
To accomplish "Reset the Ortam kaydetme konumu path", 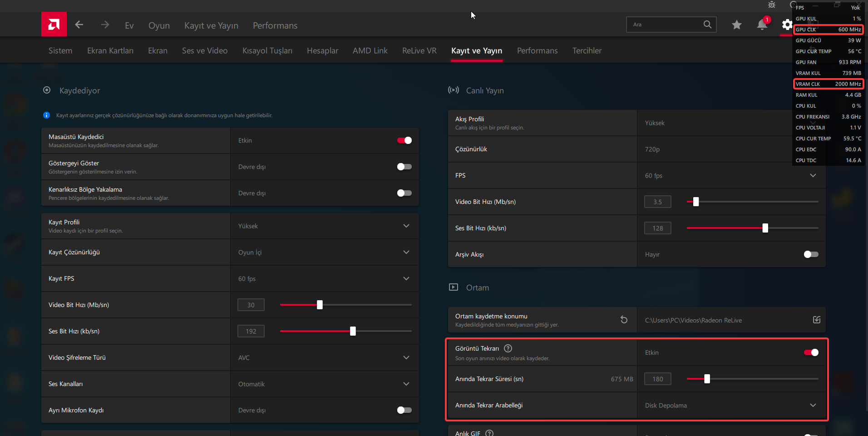I will 624,320.
